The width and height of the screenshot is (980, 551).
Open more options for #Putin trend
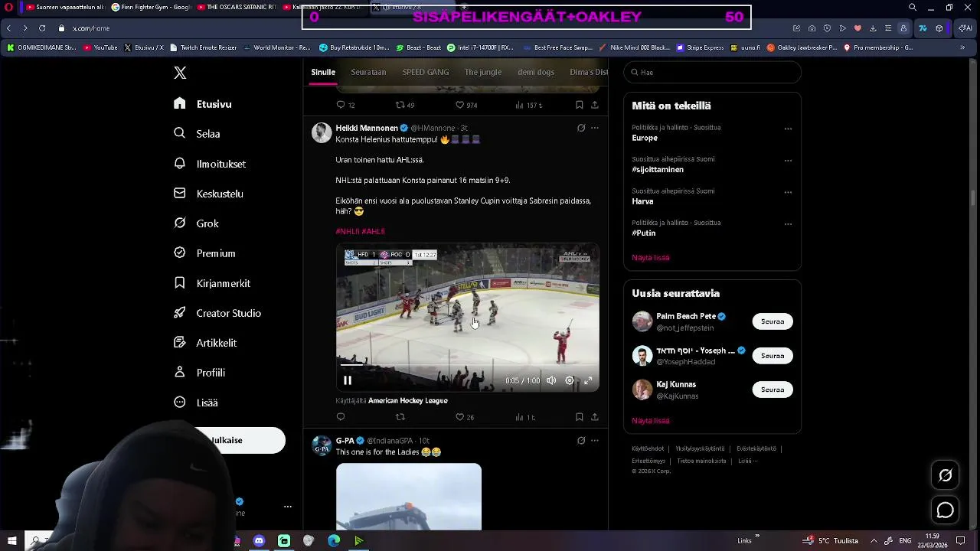[788, 224]
